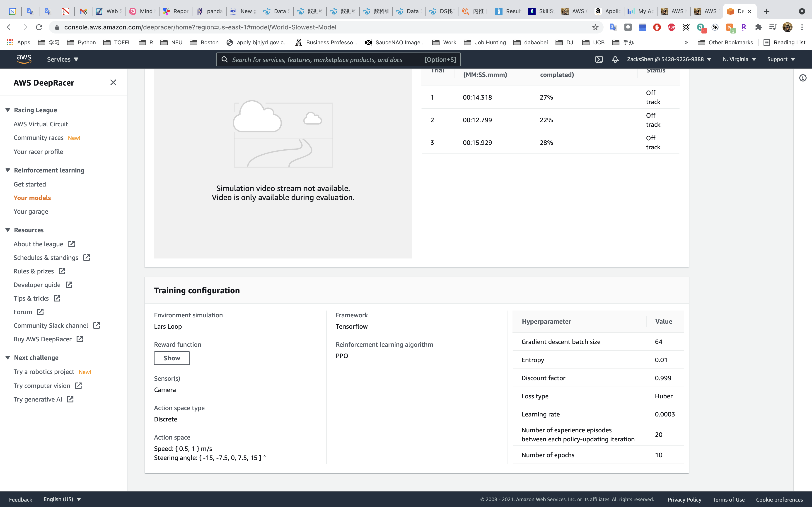Collapse the Reinforcement learning section
This screenshot has width=812, height=507.
tap(8, 170)
